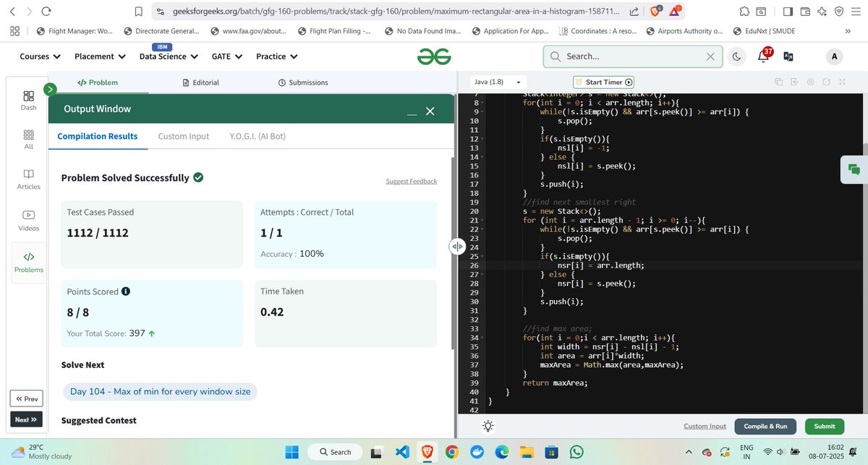Click the browser reload button

[46, 11]
